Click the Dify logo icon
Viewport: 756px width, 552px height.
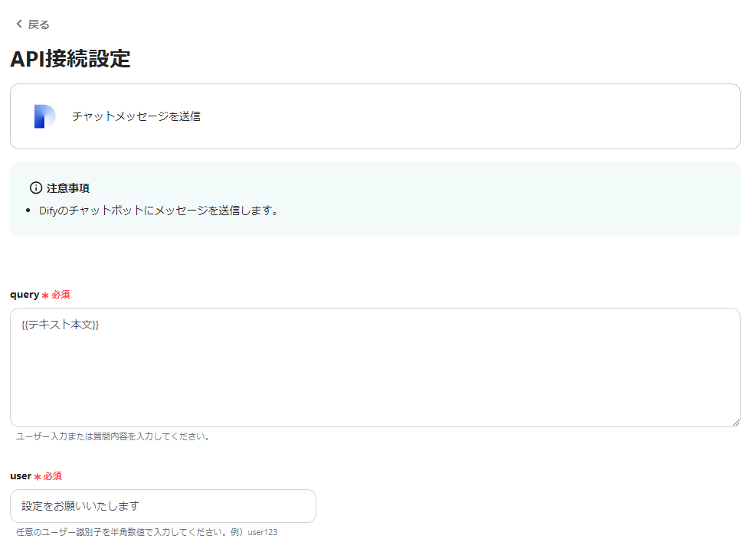44,116
